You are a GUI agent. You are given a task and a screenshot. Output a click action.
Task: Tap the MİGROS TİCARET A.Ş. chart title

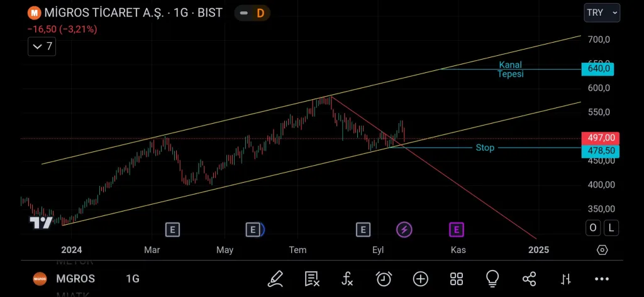[106, 13]
